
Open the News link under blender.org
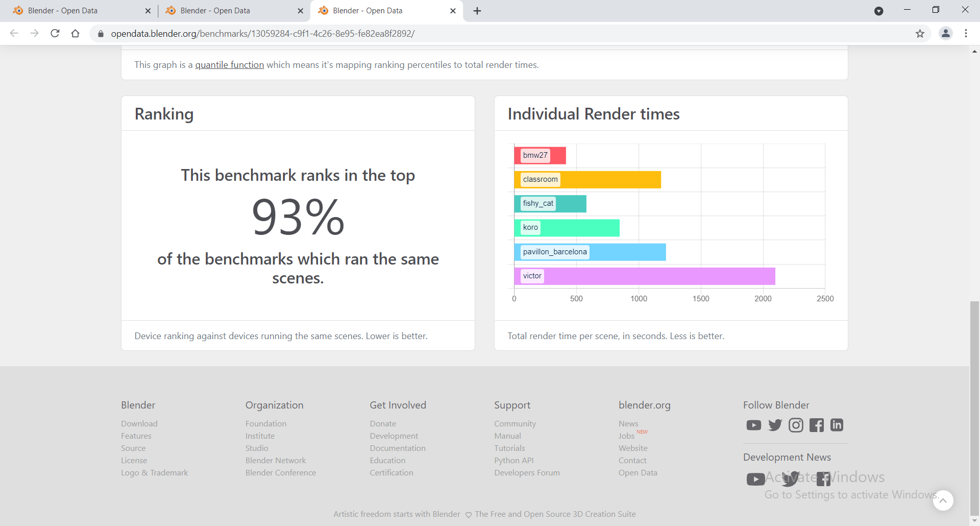(x=628, y=424)
